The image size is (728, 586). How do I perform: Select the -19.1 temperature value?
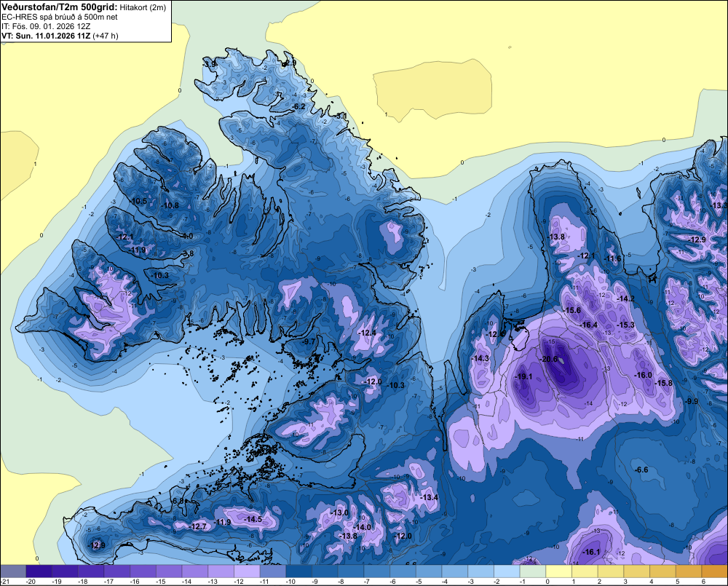pyautogui.click(x=523, y=376)
